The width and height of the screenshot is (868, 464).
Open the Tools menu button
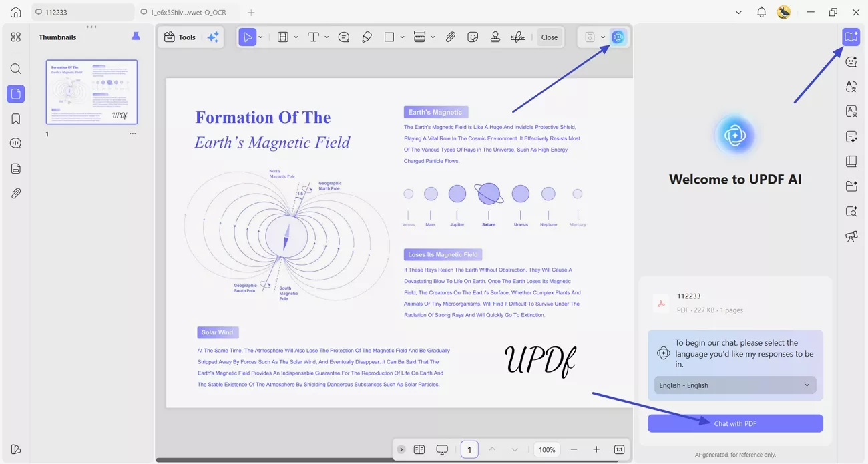[x=180, y=37]
